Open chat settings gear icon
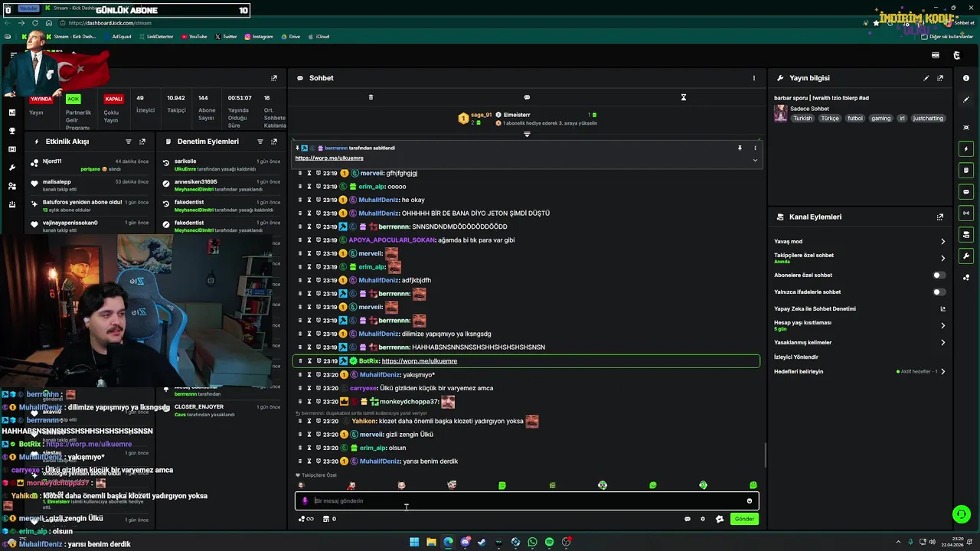This screenshot has width=980, height=551. [x=703, y=519]
